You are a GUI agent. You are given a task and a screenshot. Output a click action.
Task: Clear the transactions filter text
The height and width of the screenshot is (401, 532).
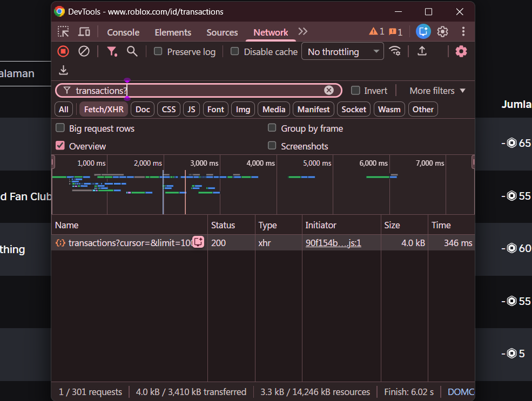pyautogui.click(x=329, y=90)
